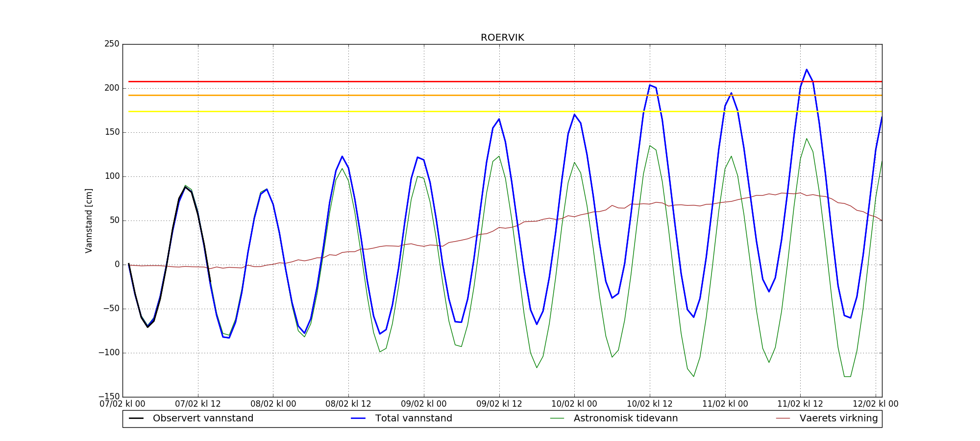Select the Observert vannstand legend label
Image resolution: width=980 pixels, height=441 pixels.
pos(203,418)
